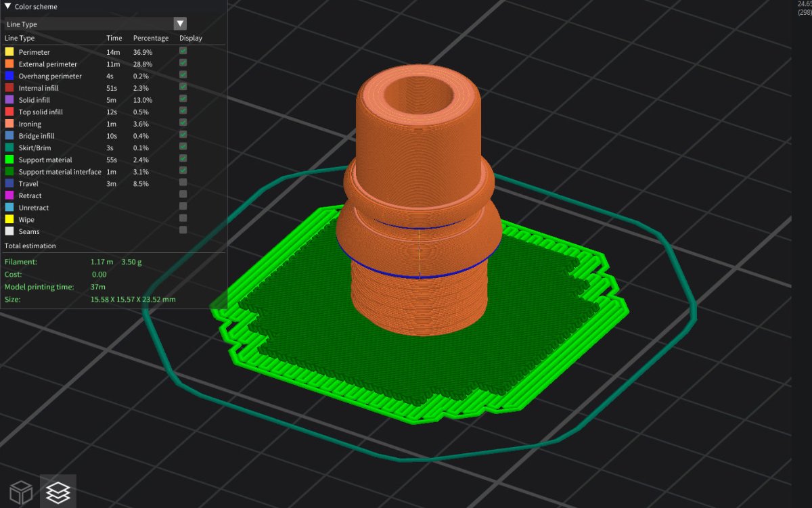
Task: Enable Wipe moves display
Action: point(183,219)
